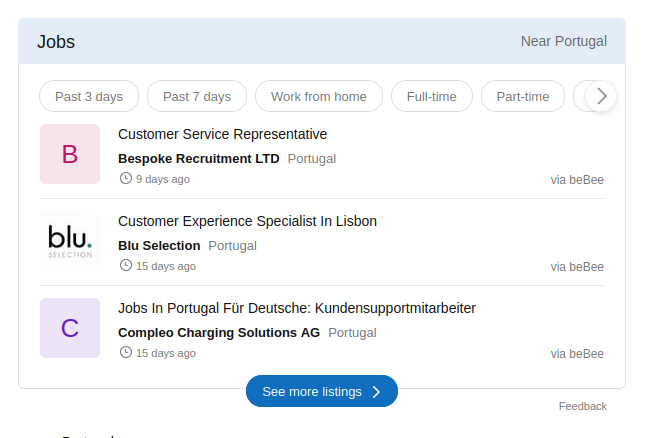Click the Blu Selection company logo
The image size is (645, 438).
(x=70, y=241)
